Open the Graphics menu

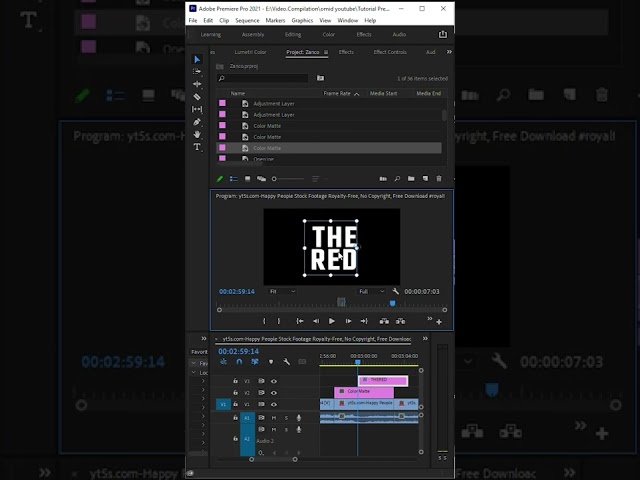pyautogui.click(x=302, y=20)
